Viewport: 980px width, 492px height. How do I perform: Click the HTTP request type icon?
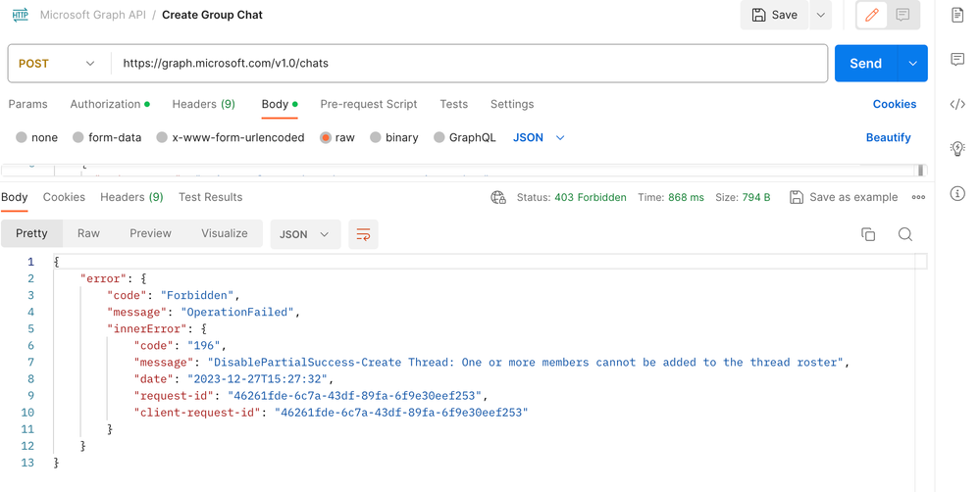21,15
